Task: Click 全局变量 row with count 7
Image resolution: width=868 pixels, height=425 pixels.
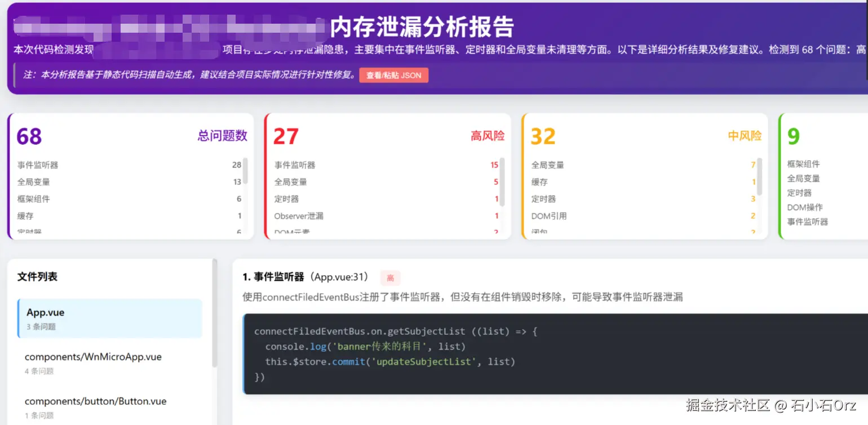Action: click(643, 165)
